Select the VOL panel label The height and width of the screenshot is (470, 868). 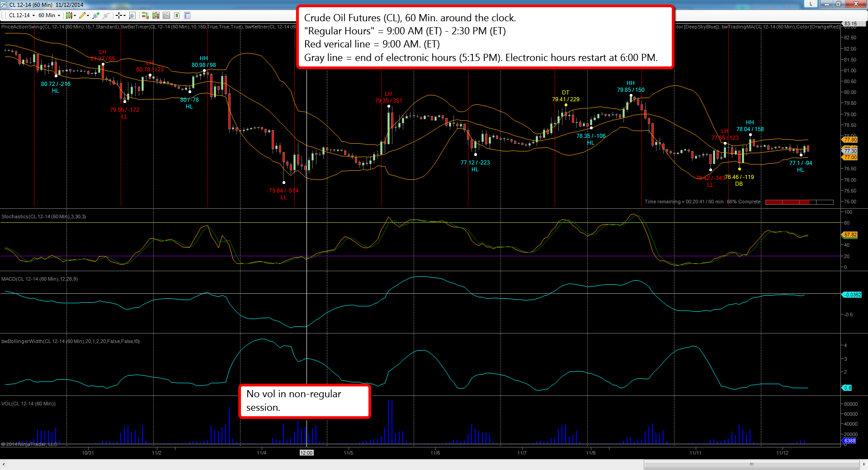pyautogui.click(x=28, y=404)
